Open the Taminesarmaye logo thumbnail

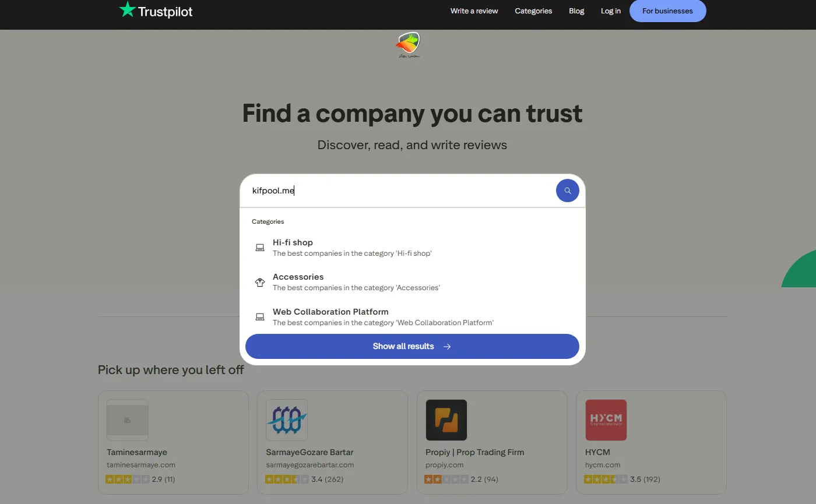click(128, 420)
